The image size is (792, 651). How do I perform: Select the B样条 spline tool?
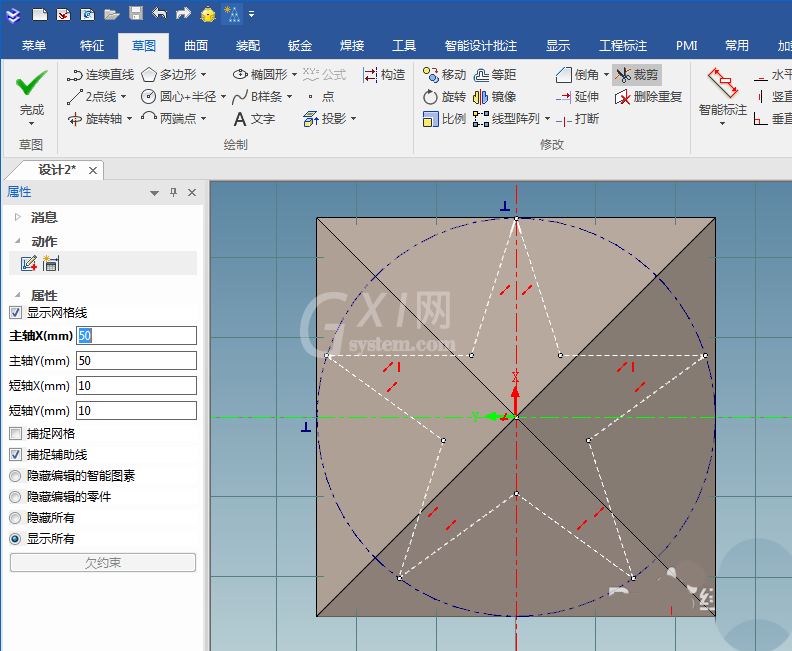(x=258, y=96)
